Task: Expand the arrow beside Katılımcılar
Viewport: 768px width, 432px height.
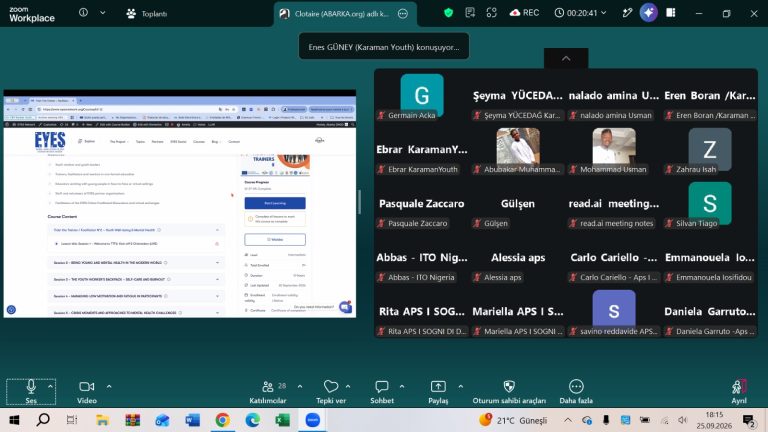Action: tap(300, 386)
